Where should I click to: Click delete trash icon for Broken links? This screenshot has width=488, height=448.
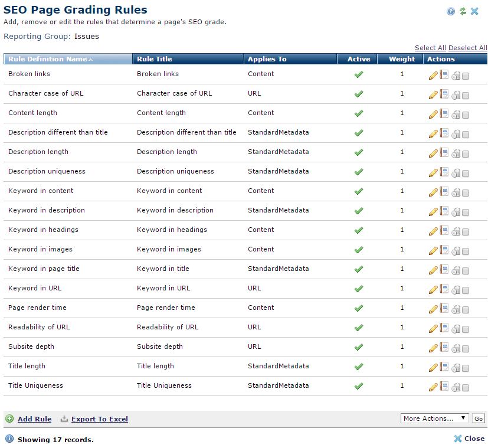point(456,76)
